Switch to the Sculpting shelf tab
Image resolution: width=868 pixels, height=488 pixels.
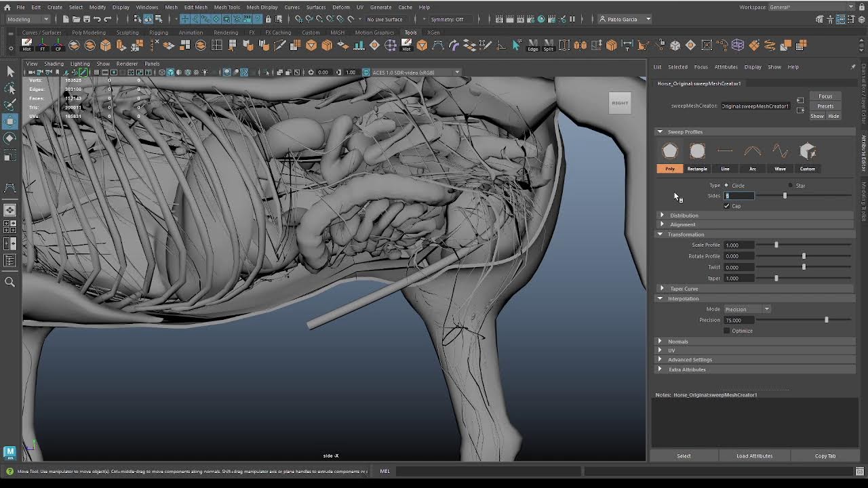[127, 33]
